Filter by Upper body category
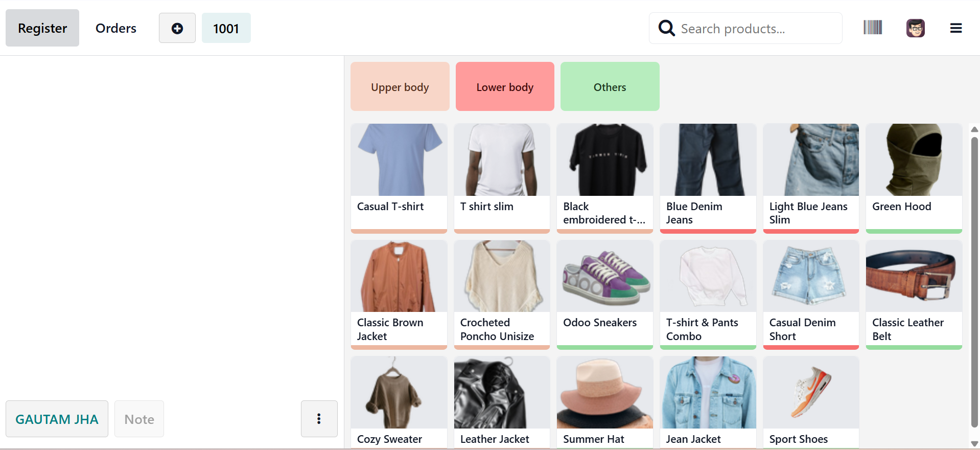Image resolution: width=980 pixels, height=450 pixels. (400, 86)
